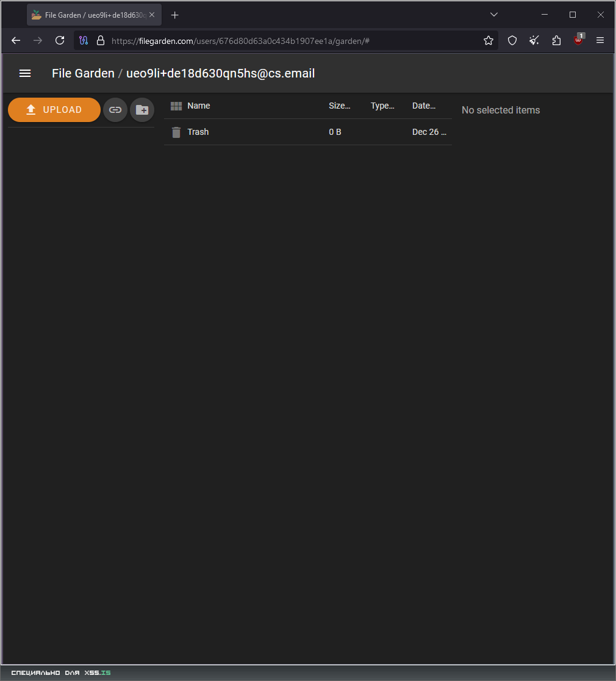This screenshot has width=616, height=681.
Task: Reload the page with the refresh button
Action: pos(60,40)
